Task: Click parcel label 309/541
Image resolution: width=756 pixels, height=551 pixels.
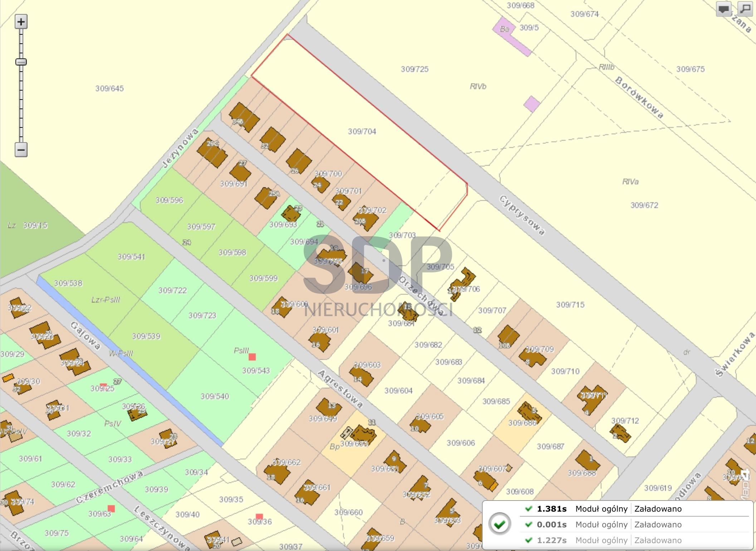Action: pos(131,257)
